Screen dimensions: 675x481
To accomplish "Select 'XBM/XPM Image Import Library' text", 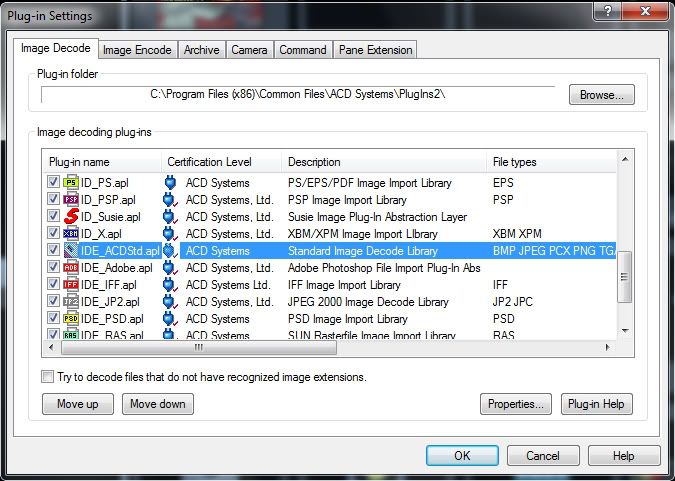I will click(x=362, y=234).
